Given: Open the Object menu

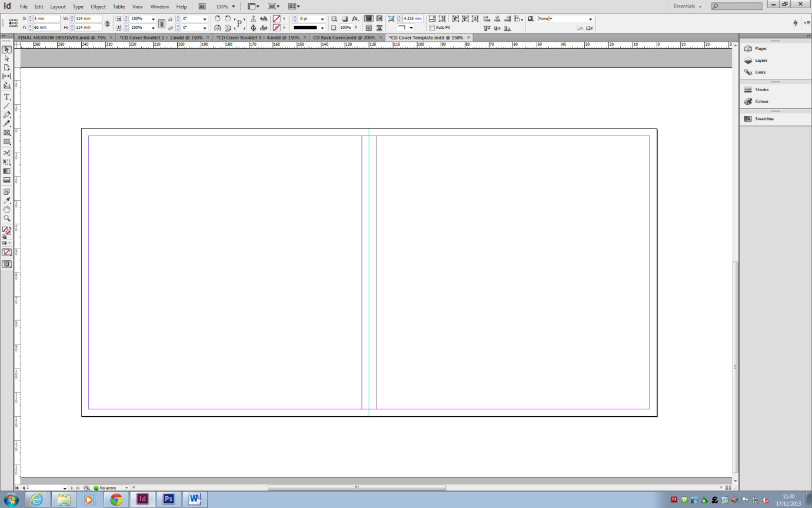Looking at the screenshot, I should click(x=98, y=6).
